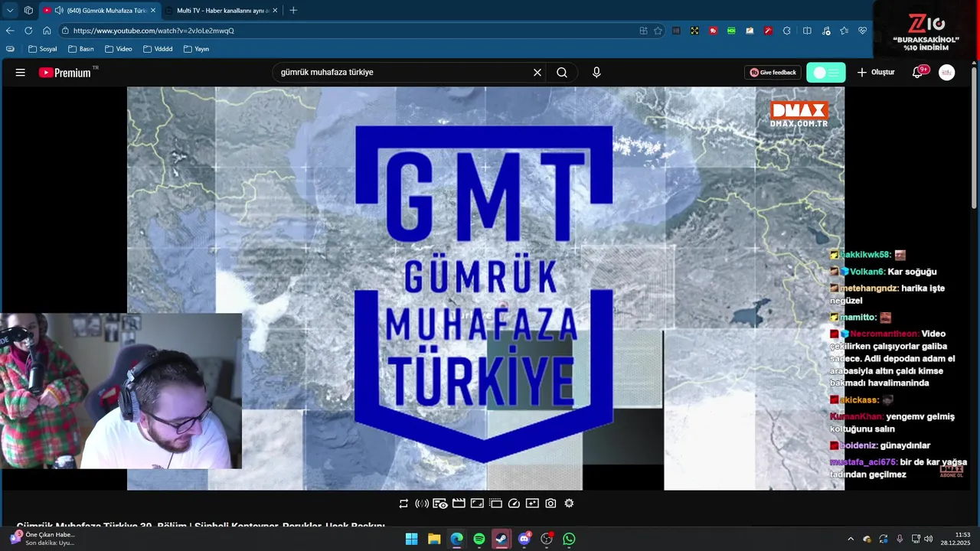Toggle cinema mode clapperboard icon
Screen dimensions: 980x551
[x=459, y=504]
